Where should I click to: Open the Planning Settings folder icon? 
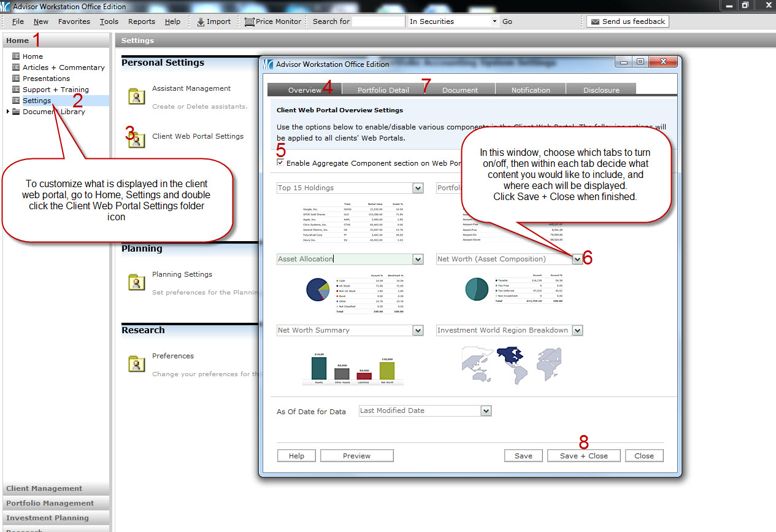136,282
